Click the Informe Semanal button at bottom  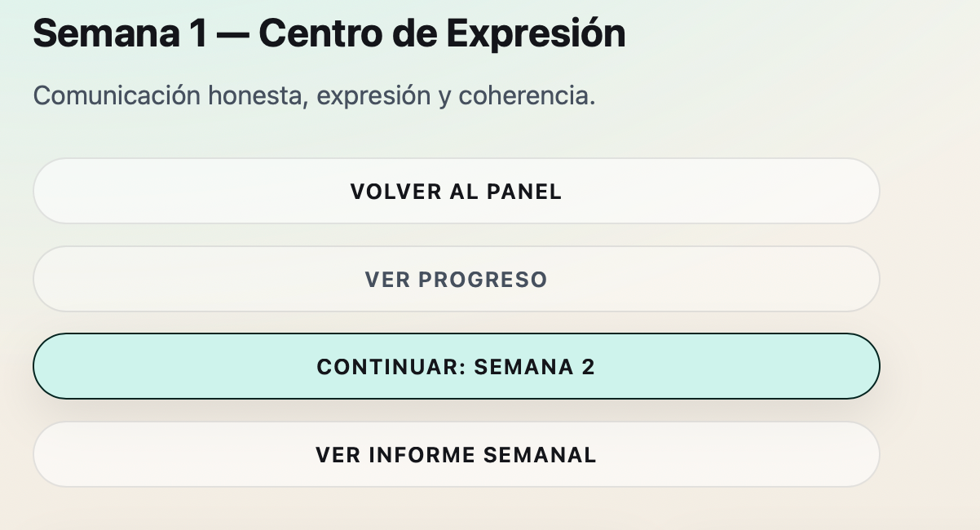[456, 455]
